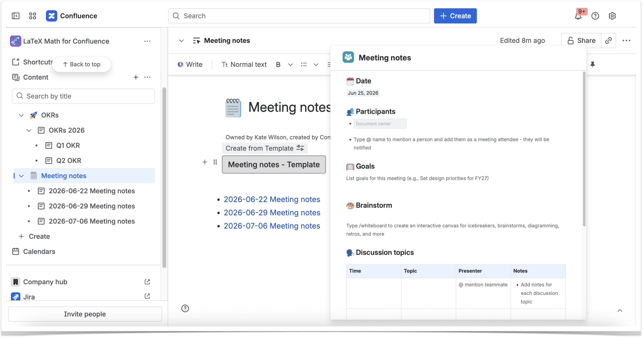The height and width of the screenshot is (338, 644).
Task: Open settings gear icon
Action: [612, 16]
